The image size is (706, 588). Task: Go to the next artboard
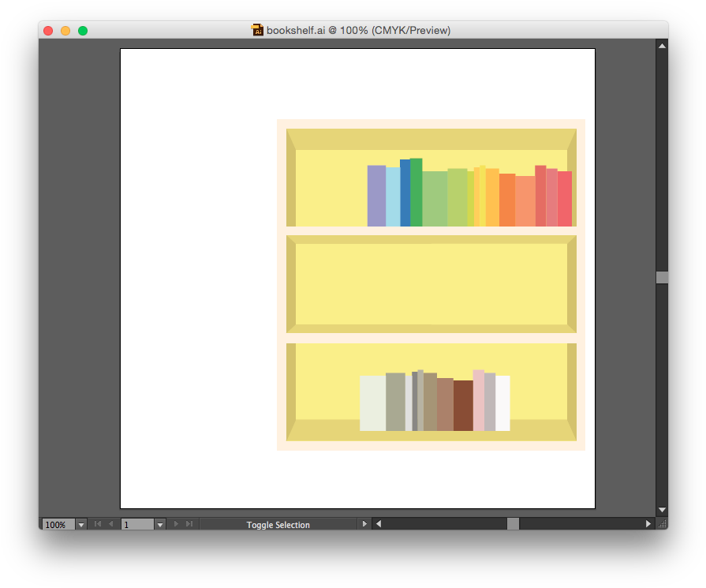[175, 524]
